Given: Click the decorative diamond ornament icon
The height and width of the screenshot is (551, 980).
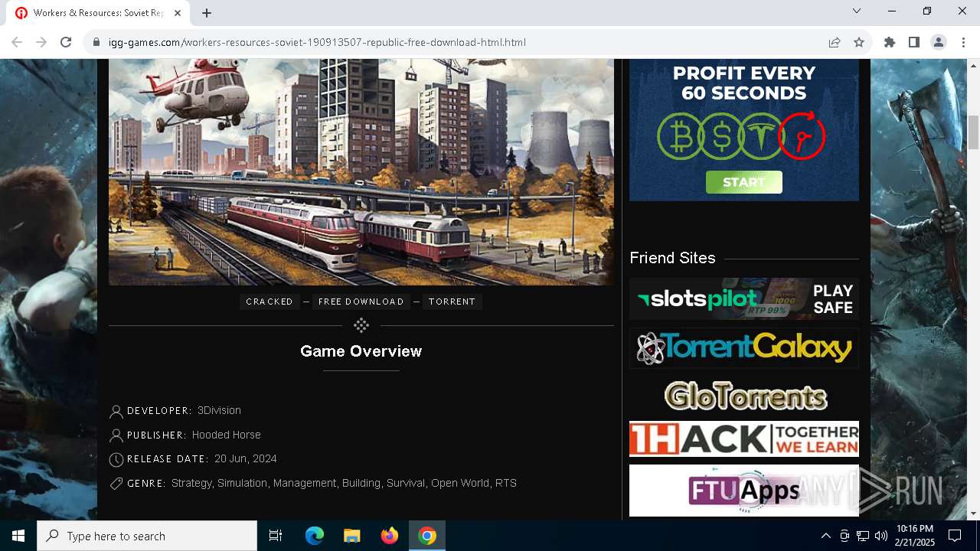Looking at the screenshot, I should [x=361, y=326].
